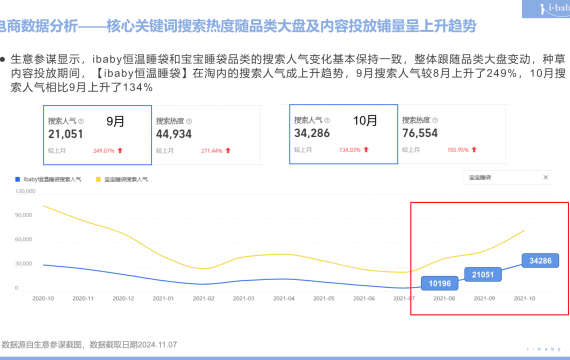Click the 60,000 y-axis label
570x360 pixels.
(x=24, y=239)
